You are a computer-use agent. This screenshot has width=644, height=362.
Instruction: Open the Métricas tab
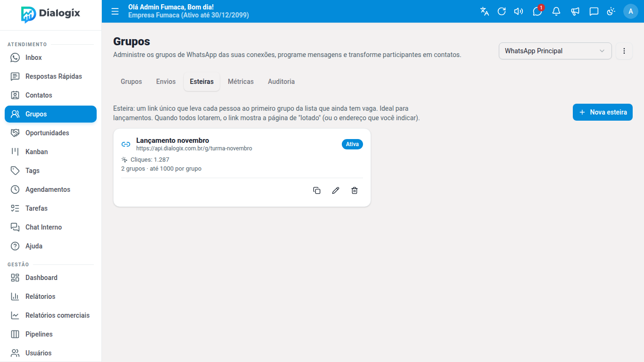pos(241,82)
